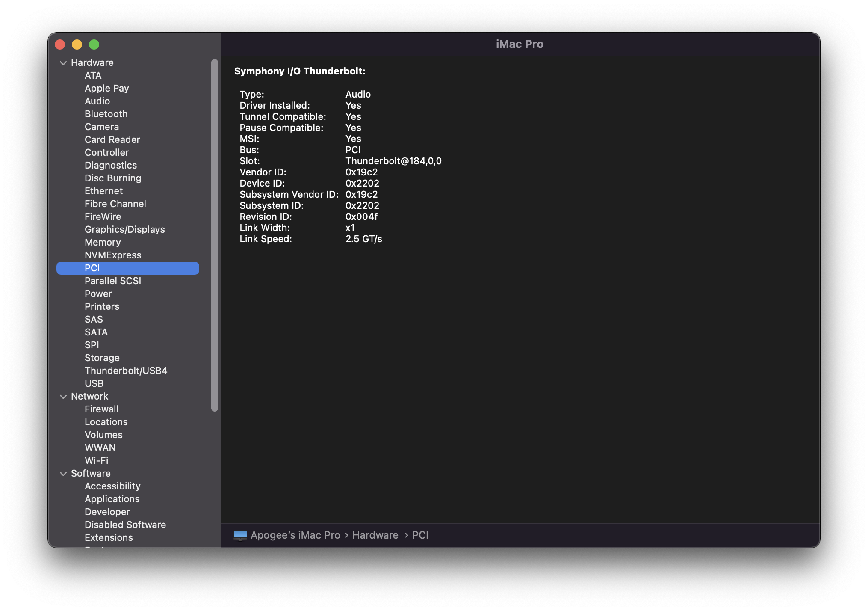Select Fibre Channel in the sidebar
Image resolution: width=868 pixels, height=611 pixels.
click(x=115, y=204)
